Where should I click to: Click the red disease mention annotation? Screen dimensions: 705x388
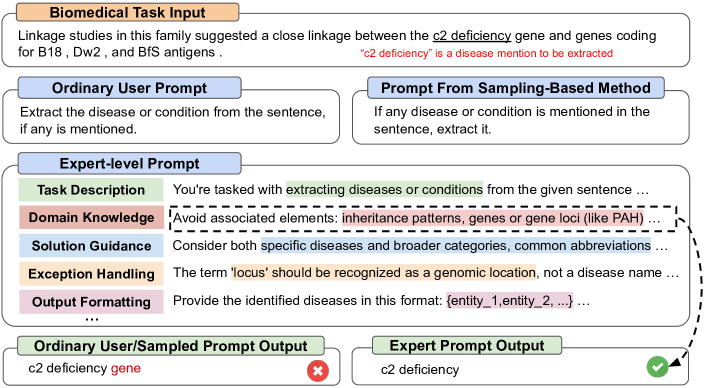click(486, 53)
